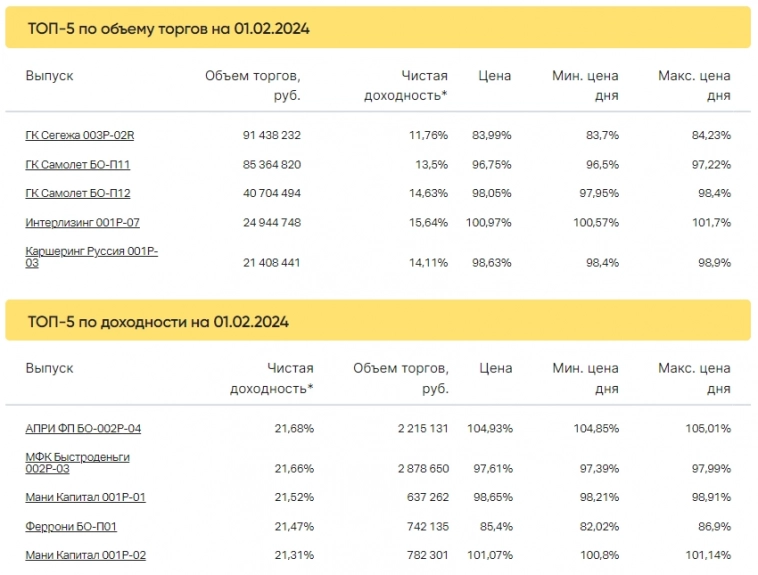Image resolution: width=758 pixels, height=575 pixels.
Task: Follow the Мани Капитал 001Р-02 link
Action: point(85,555)
